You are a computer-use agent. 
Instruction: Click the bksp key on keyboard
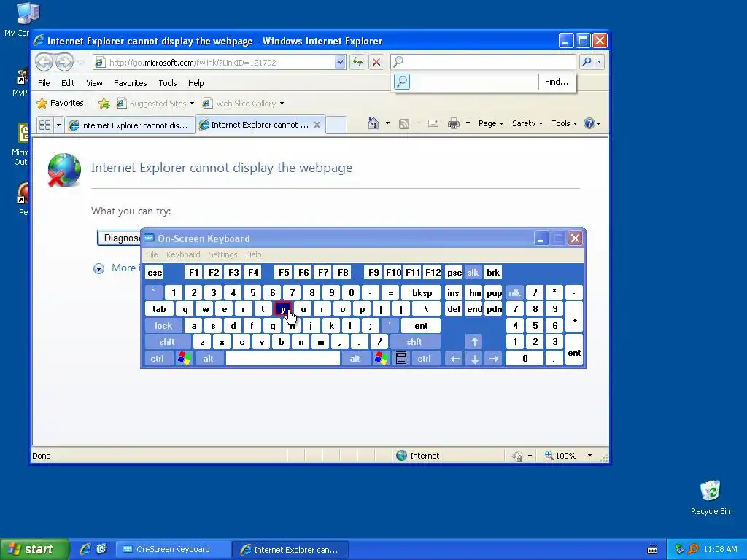(422, 293)
